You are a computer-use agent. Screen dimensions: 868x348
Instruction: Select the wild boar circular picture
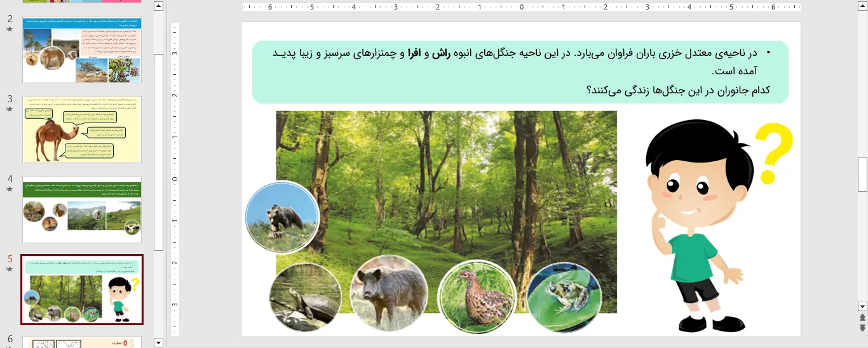point(388,293)
